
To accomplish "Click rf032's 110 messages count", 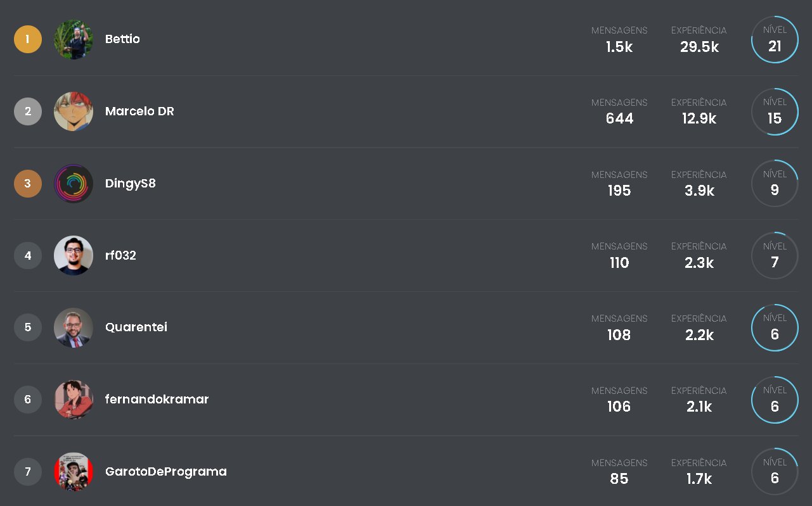I will click(619, 263).
